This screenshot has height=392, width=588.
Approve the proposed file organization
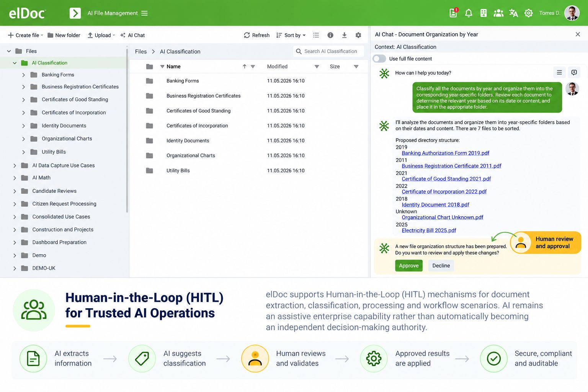[409, 266]
